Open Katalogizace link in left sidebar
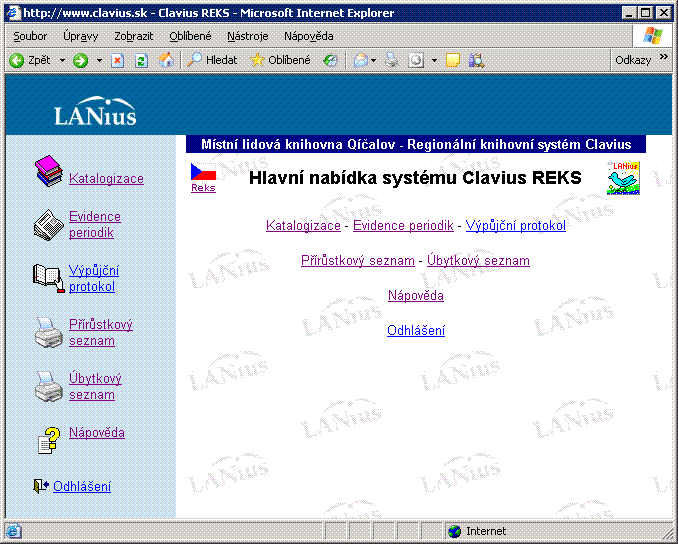678x544 pixels. 106,179
